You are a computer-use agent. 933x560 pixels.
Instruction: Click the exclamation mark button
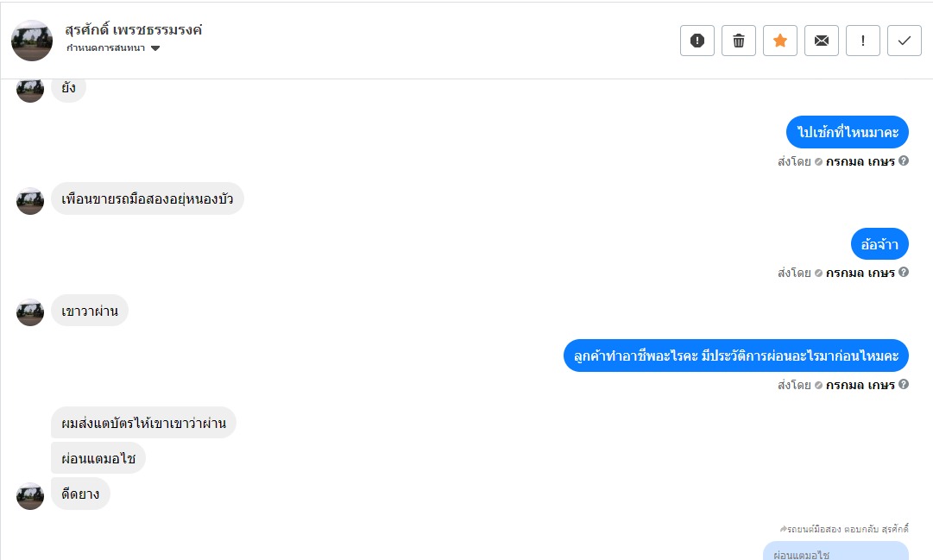pyautogui.click(x=863, y=41)
